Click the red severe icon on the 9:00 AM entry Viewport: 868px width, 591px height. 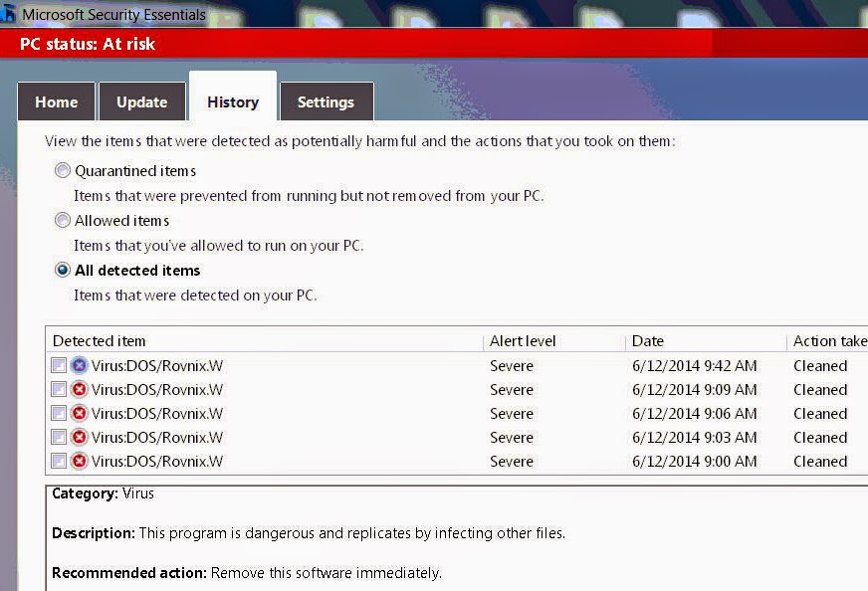point(77,461)
